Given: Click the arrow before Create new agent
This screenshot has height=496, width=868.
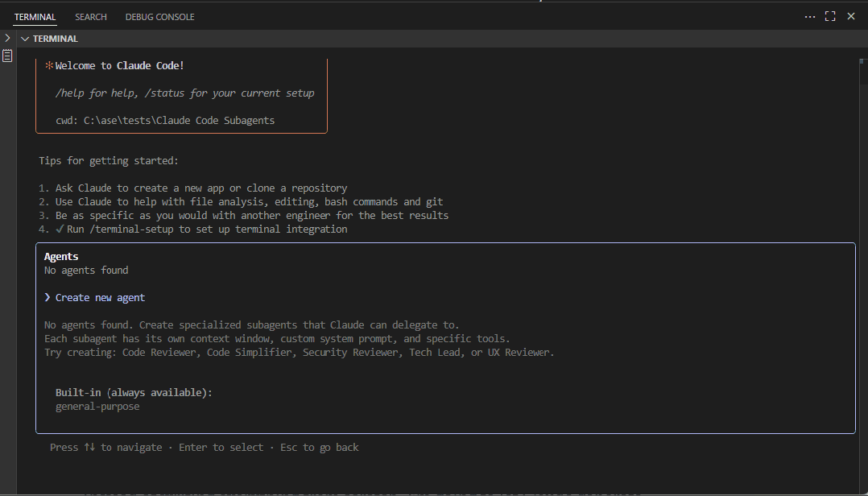Looking at the screenshot, I should tap(48, 297).
